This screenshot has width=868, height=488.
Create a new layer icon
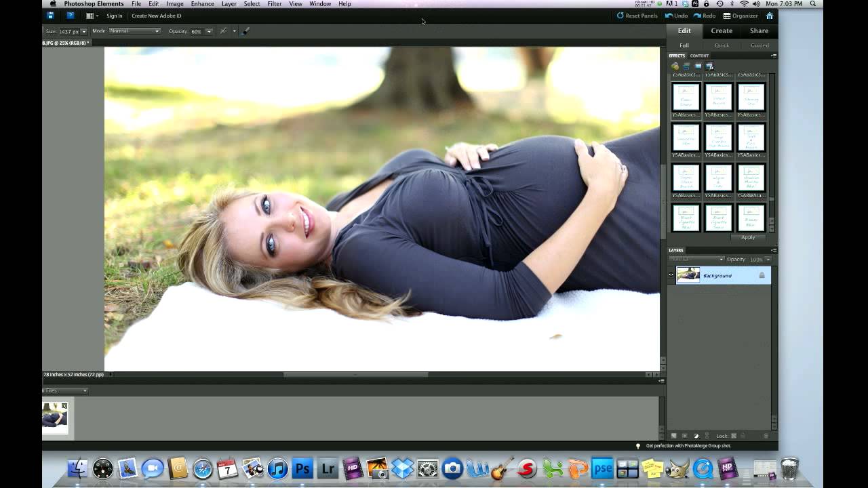[673, 436]
